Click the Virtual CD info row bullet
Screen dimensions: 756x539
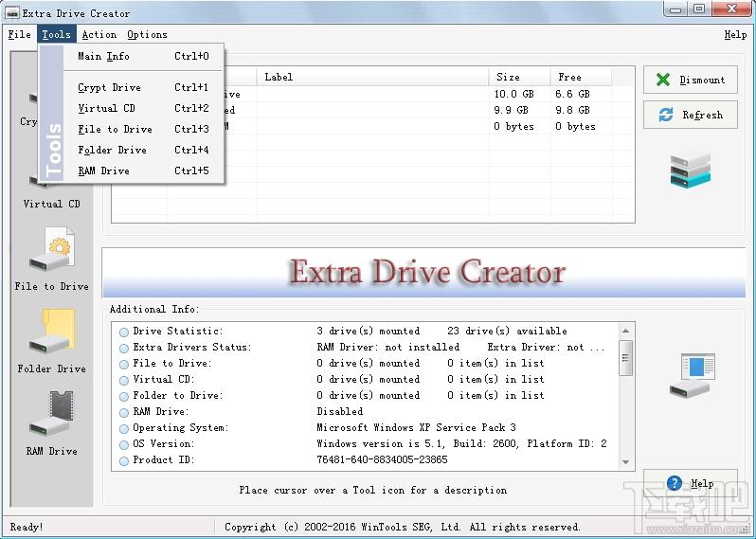[124, 381]
